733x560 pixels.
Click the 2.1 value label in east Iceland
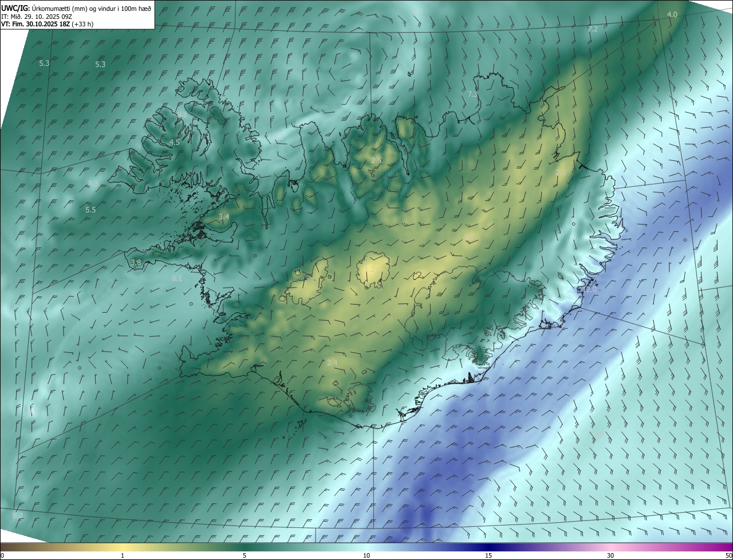pos(561,172)
